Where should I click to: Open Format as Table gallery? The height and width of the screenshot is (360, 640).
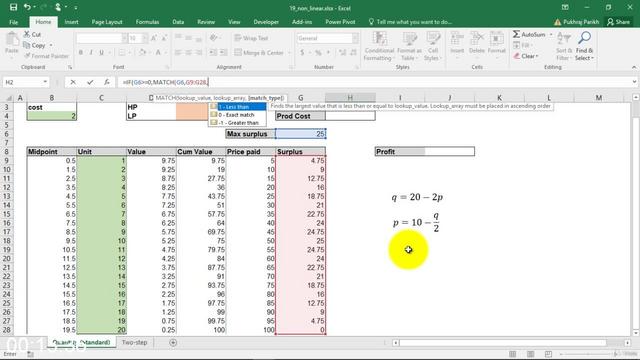pyautogui.click(x=409, y=47)
